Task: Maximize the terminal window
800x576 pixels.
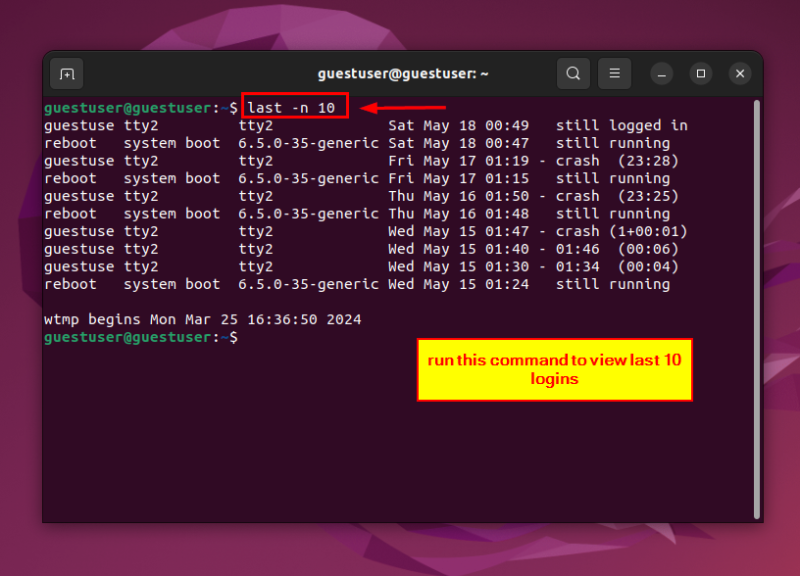Action: pyautogui.click(x=700, y=74)
